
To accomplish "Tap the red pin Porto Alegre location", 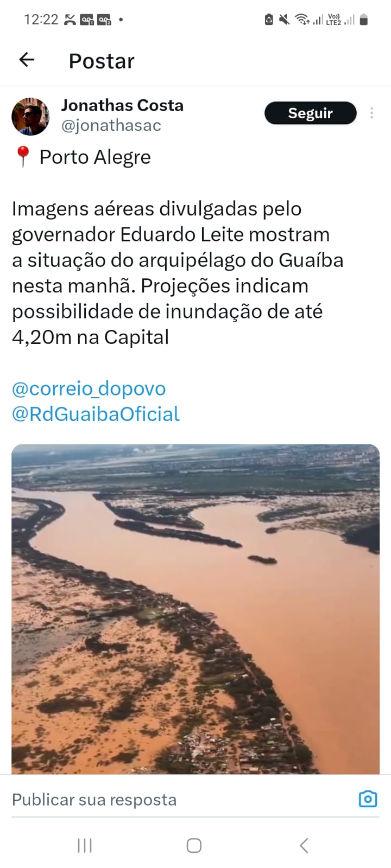I will (x=81, y=157).
